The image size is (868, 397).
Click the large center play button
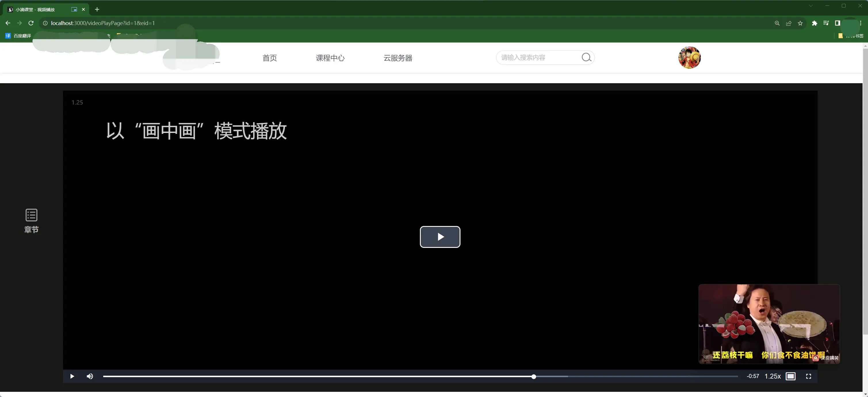click(440, 237)
